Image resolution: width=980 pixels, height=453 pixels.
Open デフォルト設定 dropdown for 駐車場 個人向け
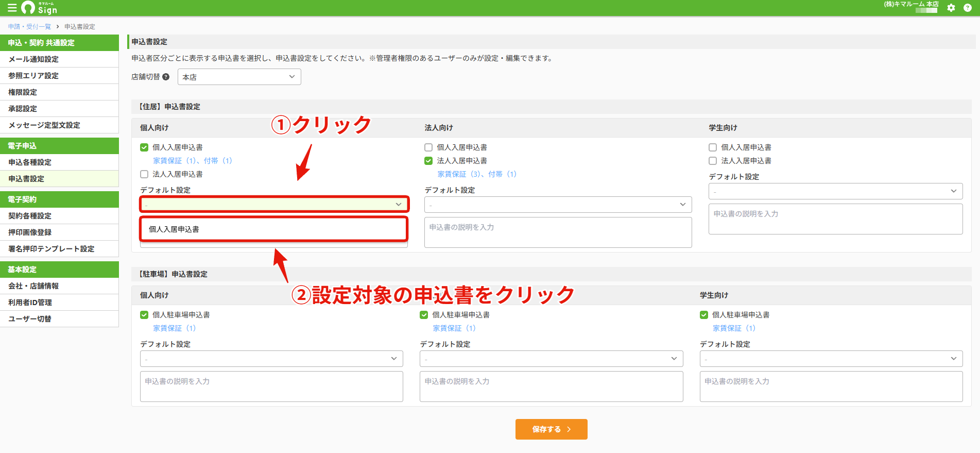point(271,359)
